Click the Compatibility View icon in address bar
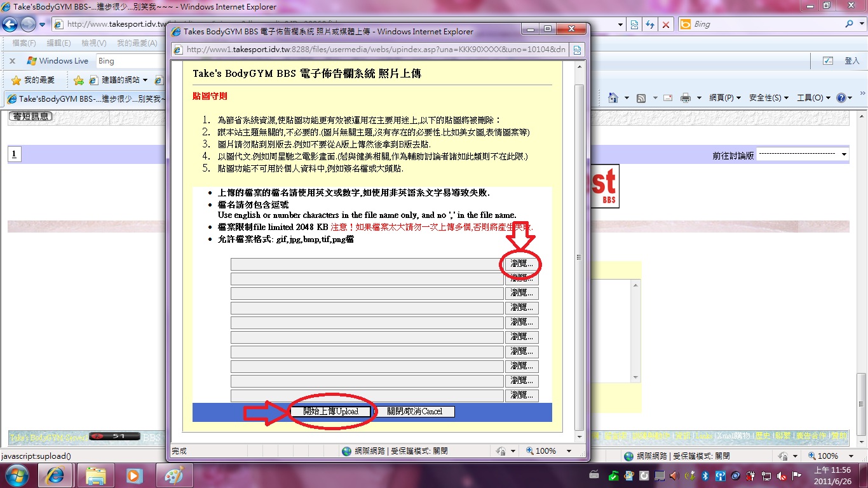 click(x=634, y=24)
